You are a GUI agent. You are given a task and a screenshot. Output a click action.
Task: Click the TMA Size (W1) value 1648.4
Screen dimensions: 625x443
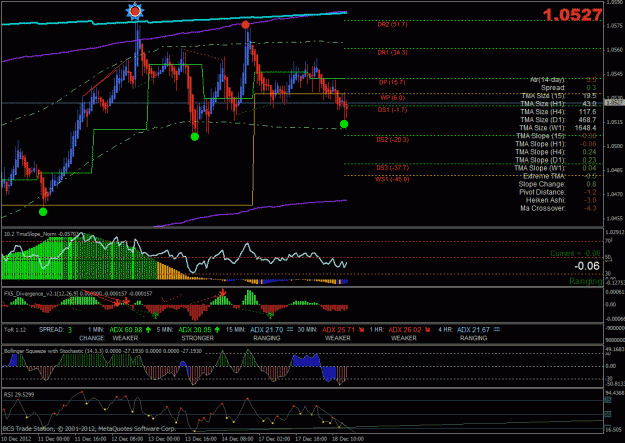tap(586, 128)
